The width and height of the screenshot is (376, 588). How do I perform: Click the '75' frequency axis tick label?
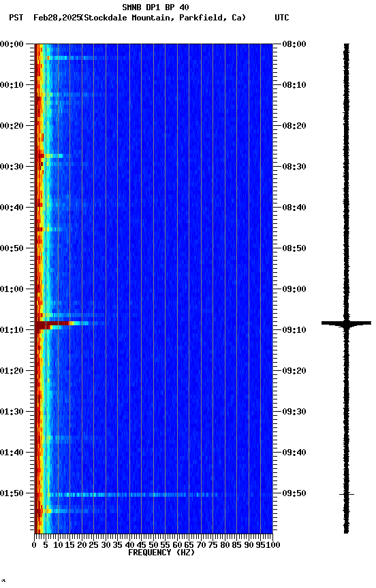click(x=213, y=546)
